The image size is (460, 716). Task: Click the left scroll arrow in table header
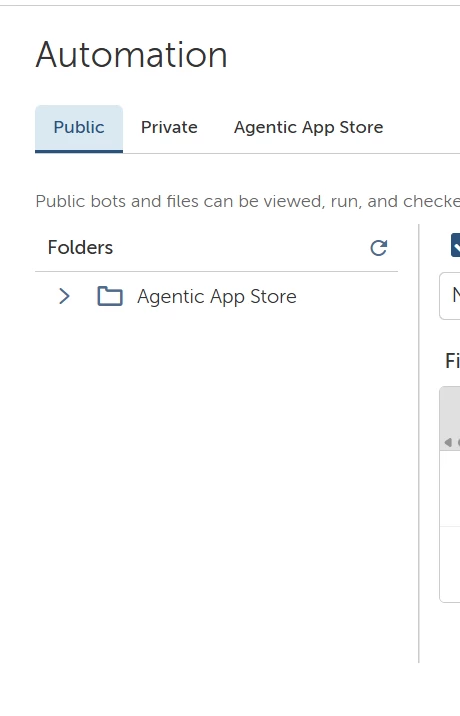448,442
